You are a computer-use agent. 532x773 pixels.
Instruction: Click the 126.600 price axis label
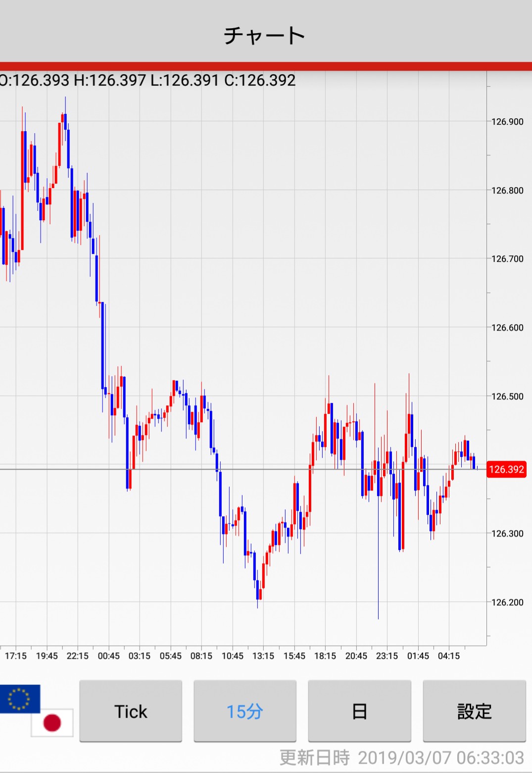pos(507,328)
